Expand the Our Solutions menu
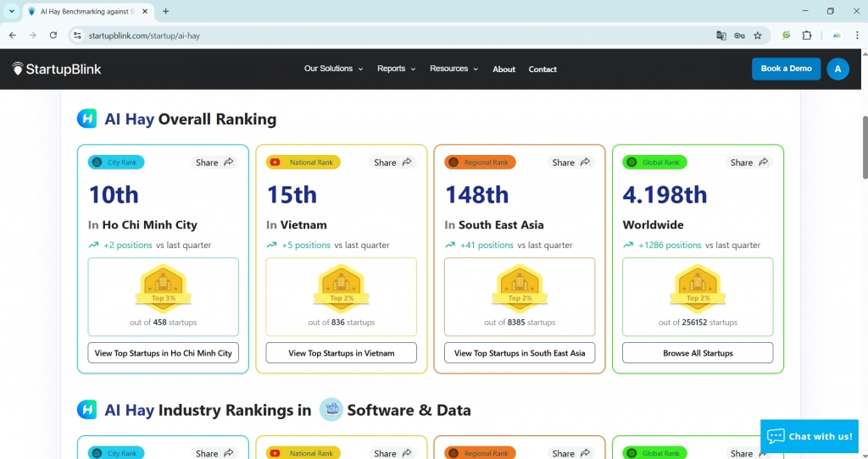The width and height of the screenshot is (868, 459). tap(333, 69)
